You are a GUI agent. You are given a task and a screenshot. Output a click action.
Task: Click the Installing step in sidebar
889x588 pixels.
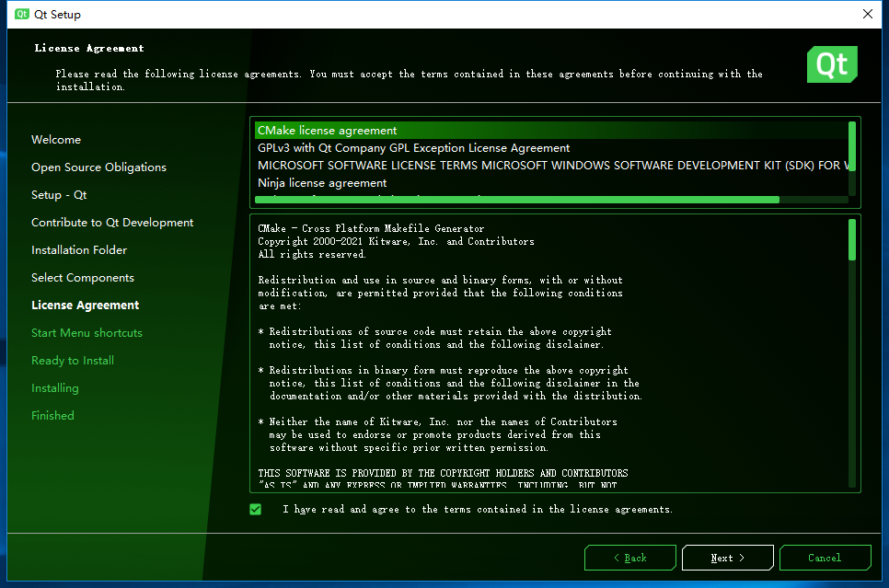click(x=55, y=388)
